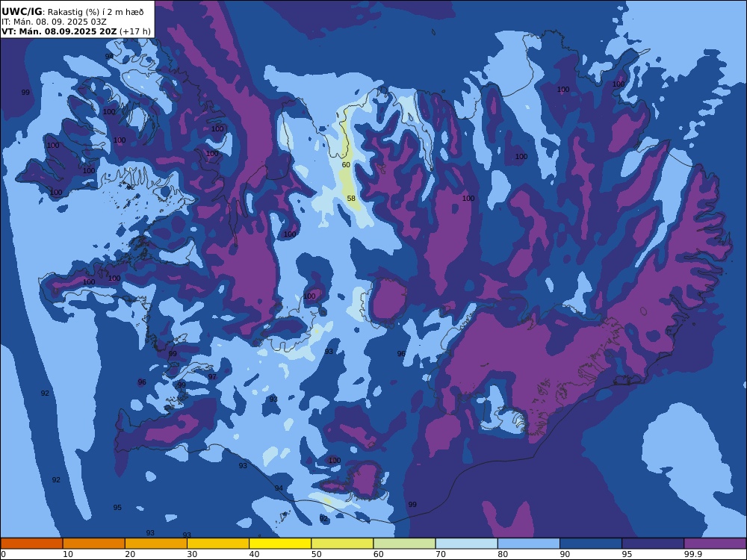This screenshot has width=747, height=560.
Task: Click the legend scale label 99.9
Action: (692, 554)
